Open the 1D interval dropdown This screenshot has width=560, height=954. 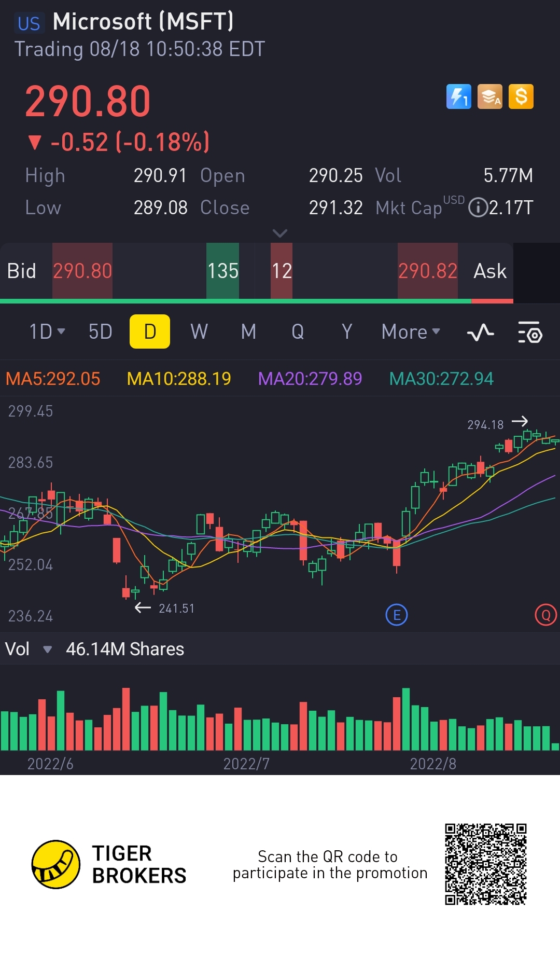click(x=47, y=331)
